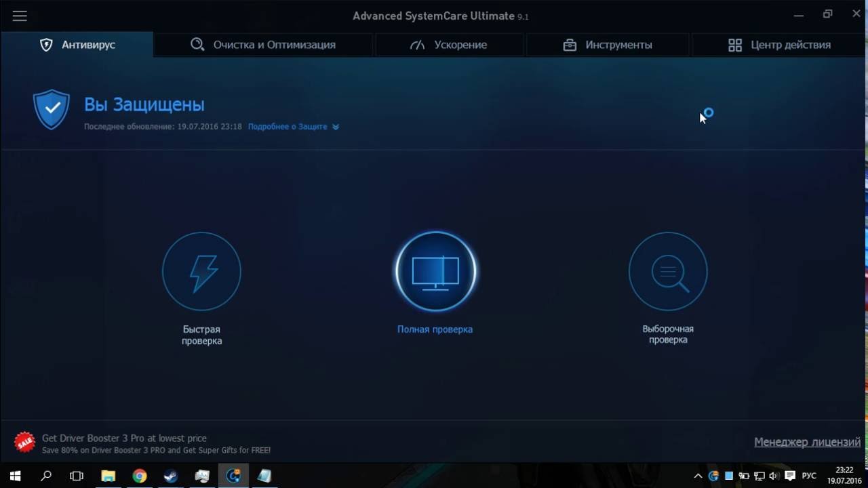868x488 pixels.
Task: Open the Инструменты tab
Action: click(608, 45)
